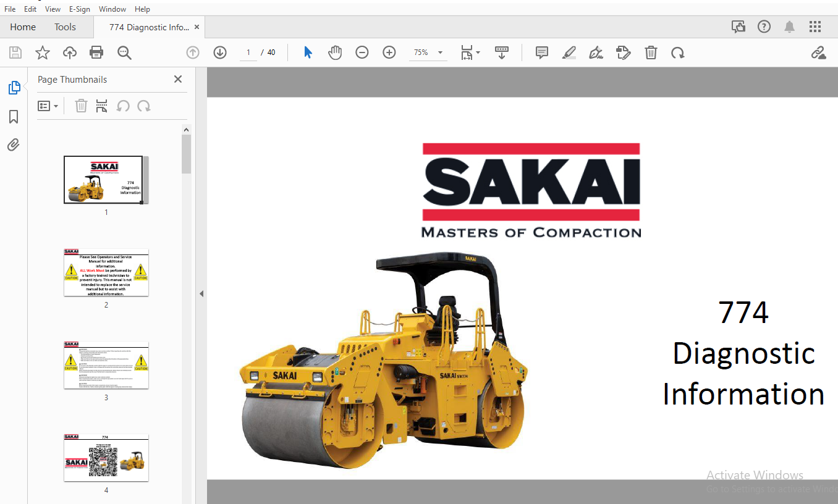Screen dimensions: 838x504
Task: Open the Edit PDF stamp tool
Action: tap(624, 52)
